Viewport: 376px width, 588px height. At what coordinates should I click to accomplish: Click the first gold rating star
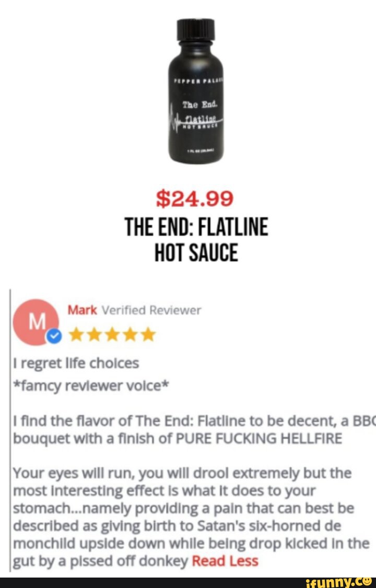[77, 334]
